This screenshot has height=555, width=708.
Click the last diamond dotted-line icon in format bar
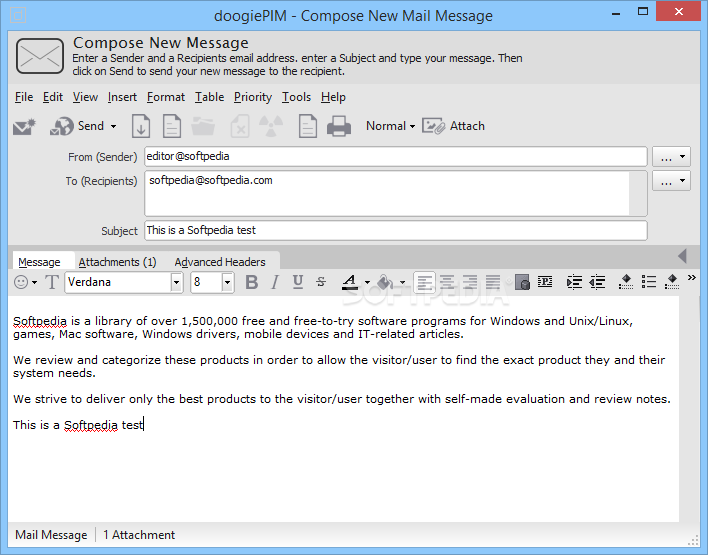(672, 282)
